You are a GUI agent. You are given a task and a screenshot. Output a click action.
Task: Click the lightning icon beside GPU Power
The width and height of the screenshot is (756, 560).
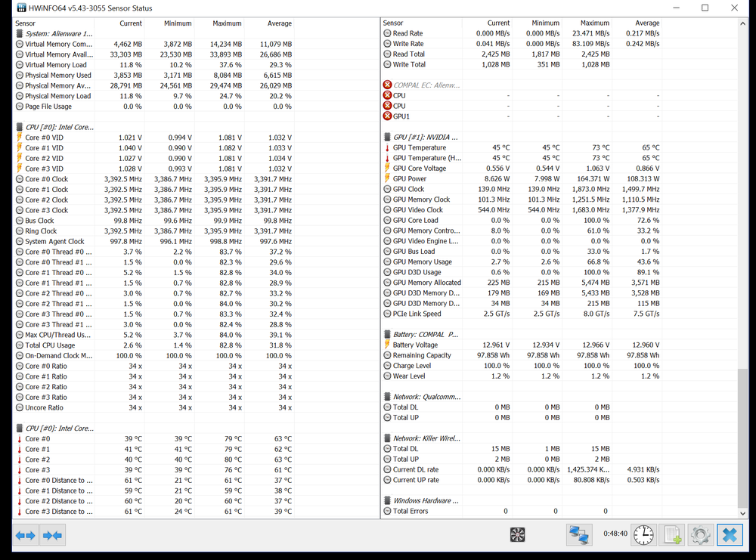[x=387, y=179]
